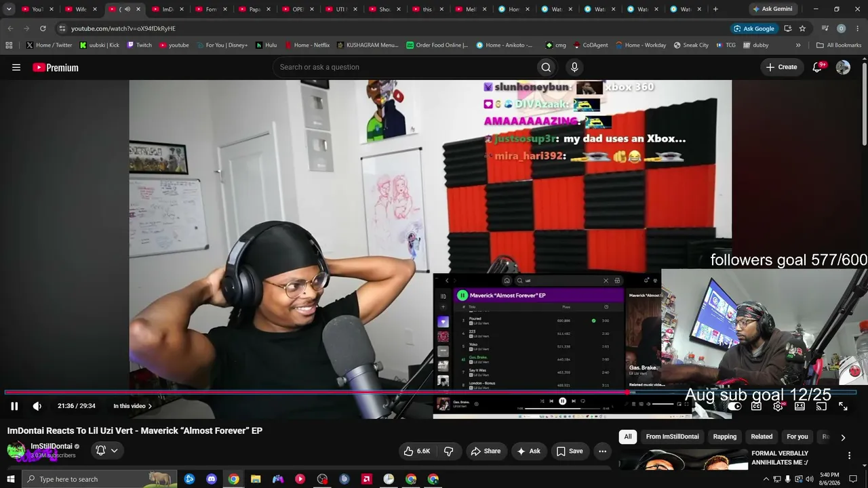Image resolution: width=868 pixels, height=488 pixels.
Task: Open YouTube notifications bell
Action: pyautogui.click(x=817, y=67)
